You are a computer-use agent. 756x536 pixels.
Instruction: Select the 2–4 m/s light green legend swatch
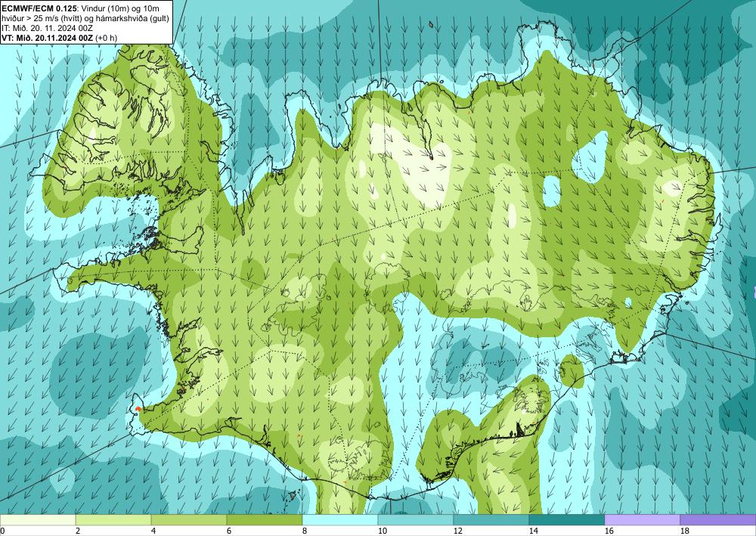pos(113,519)
